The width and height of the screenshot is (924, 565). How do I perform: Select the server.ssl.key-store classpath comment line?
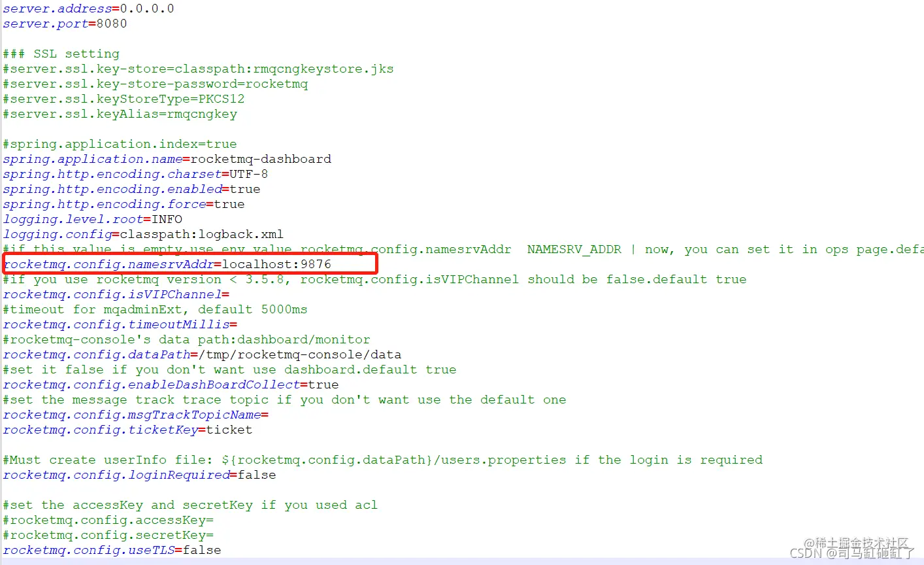pos(198,69)
